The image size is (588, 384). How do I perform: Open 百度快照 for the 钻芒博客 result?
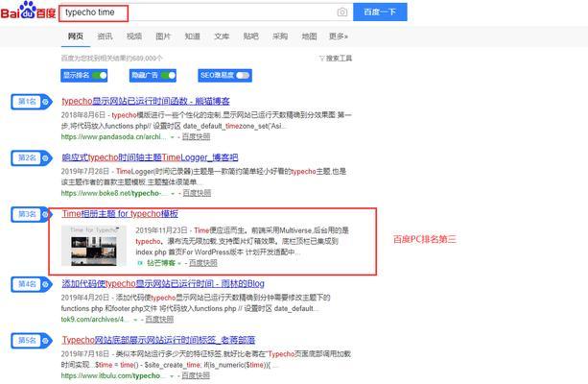[203, 263]
